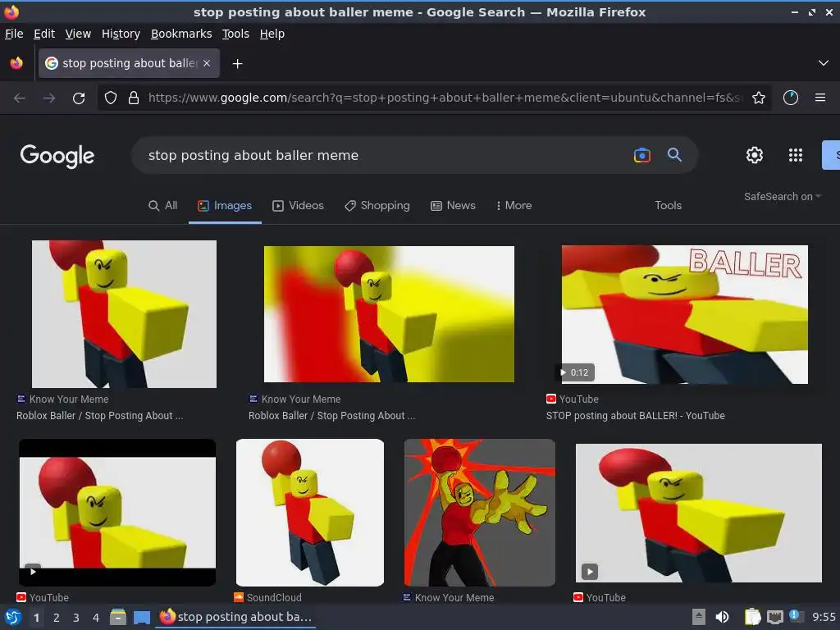
Task: Click the 0:12 video duration badge
Action: pyautogui.click(x=575, y=372)
